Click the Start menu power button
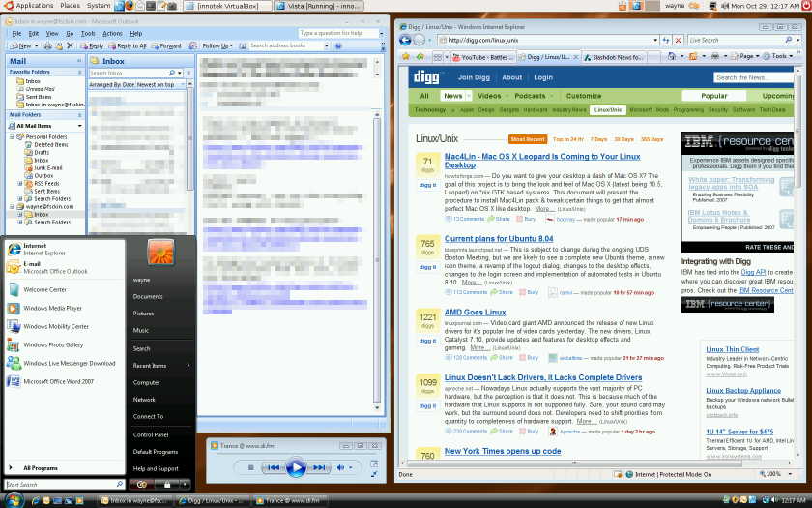Viewport: 812px width, 508px height. pos(142,484)
